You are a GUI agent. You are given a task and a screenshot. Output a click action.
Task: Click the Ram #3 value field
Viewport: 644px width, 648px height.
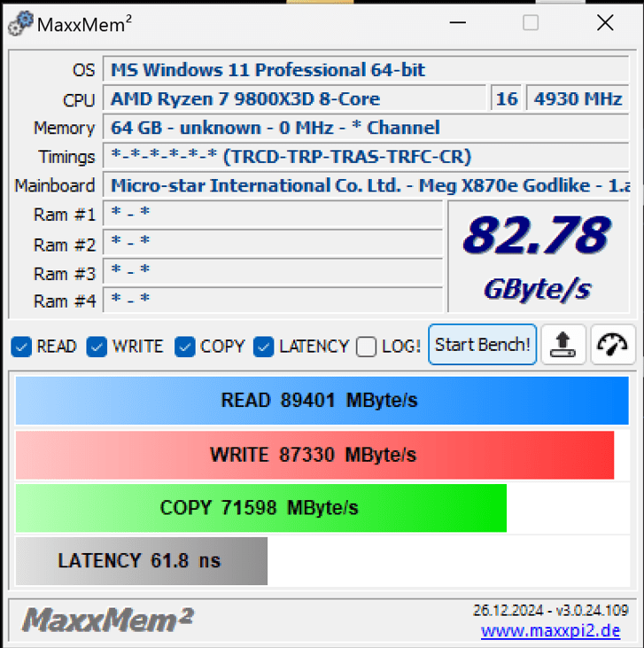click(x=273, y=272)
